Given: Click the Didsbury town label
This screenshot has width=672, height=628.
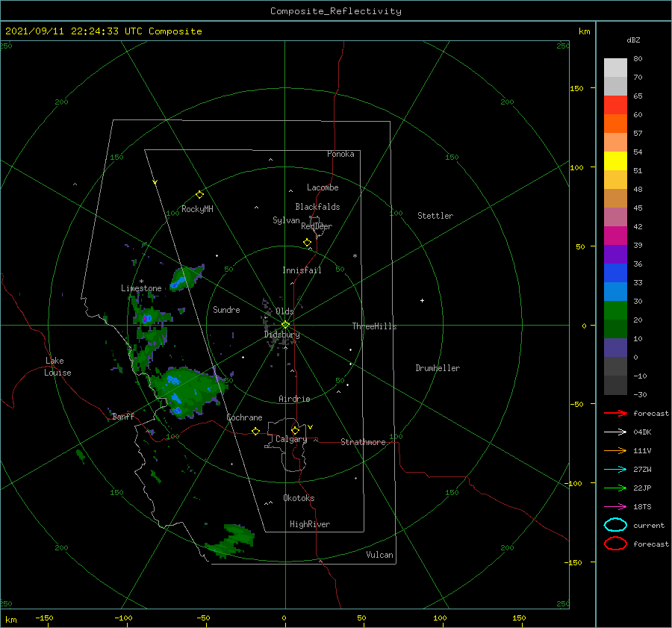Looking at the screenshot, I should click(x=281, y=335).
